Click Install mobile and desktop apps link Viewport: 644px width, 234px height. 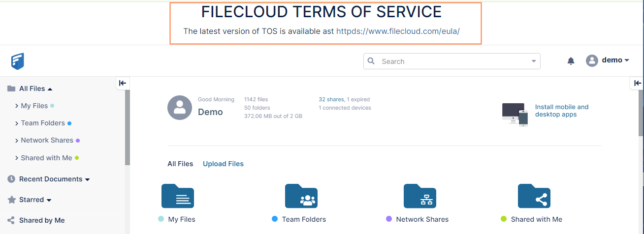tap(562, 111)
